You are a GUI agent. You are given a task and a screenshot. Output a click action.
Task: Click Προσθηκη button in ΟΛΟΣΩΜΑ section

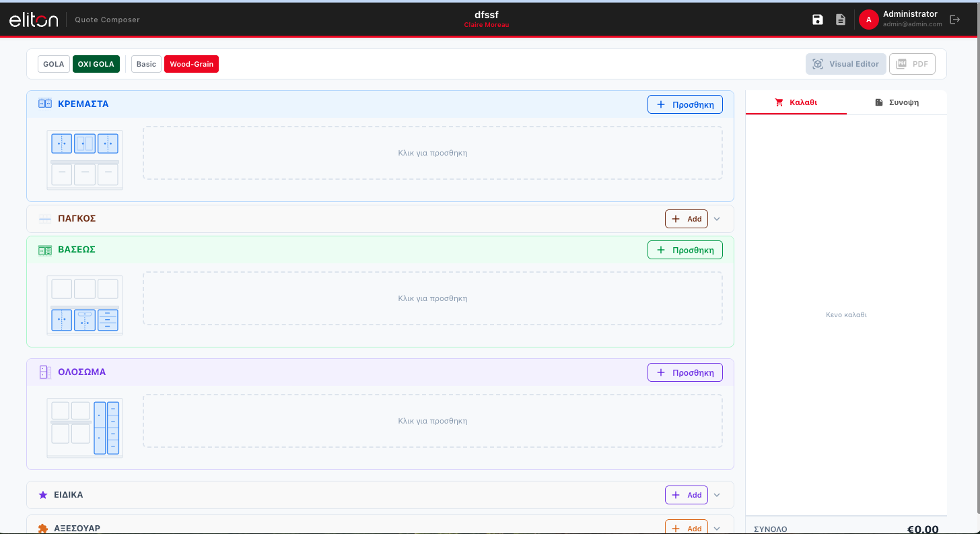point(685,372)
